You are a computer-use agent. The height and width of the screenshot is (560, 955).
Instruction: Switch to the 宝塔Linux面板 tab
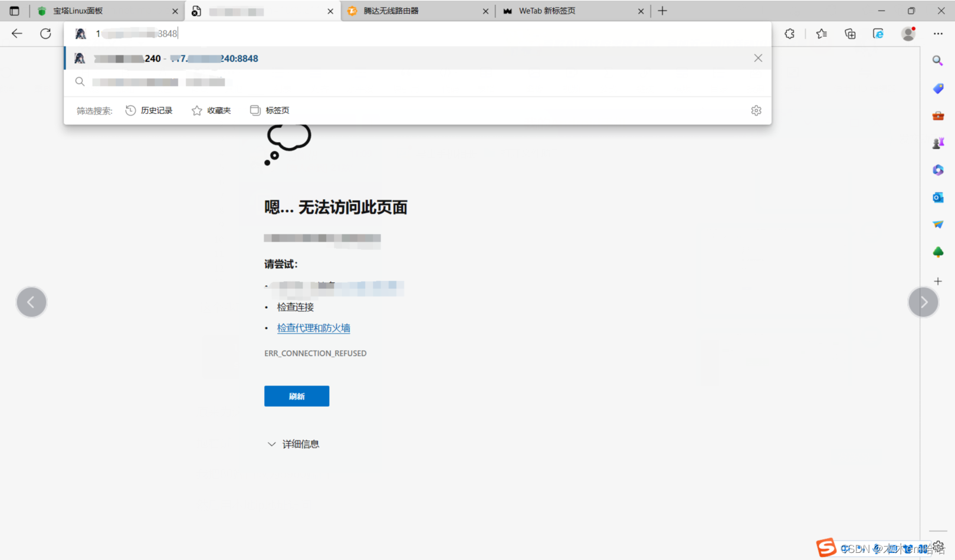tap(106, 11)
